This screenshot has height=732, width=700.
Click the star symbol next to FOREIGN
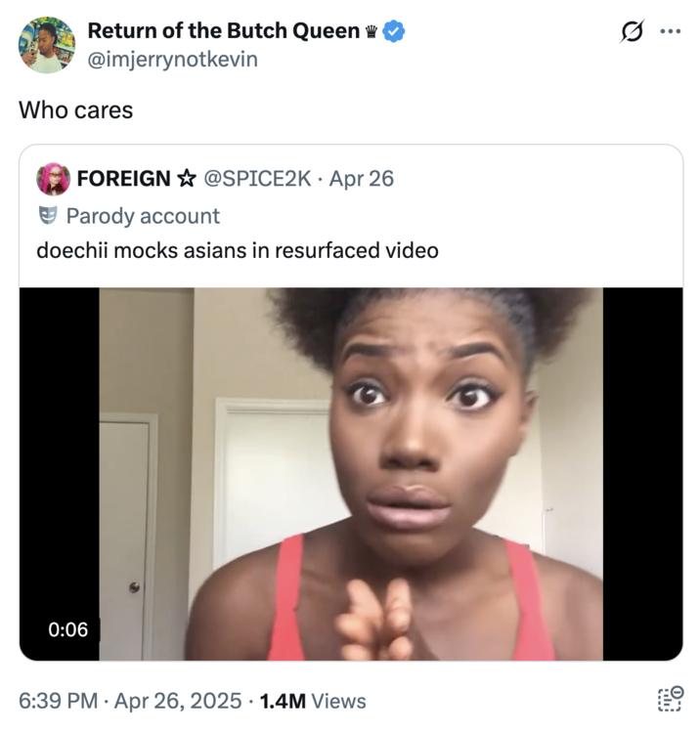186,179
